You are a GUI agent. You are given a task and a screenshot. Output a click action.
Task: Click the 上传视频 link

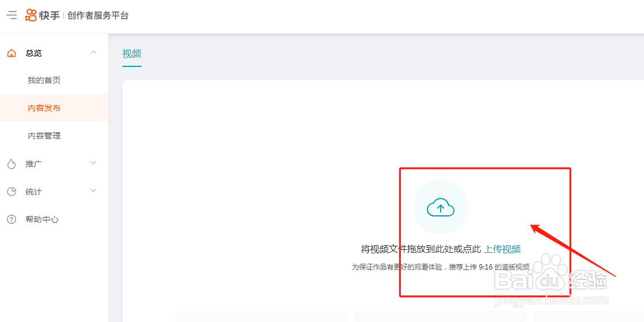coord(502,249)
